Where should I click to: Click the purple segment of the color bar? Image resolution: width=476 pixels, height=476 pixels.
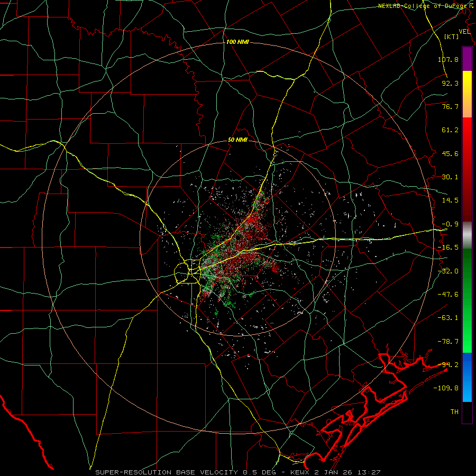(x=467, y=59)
